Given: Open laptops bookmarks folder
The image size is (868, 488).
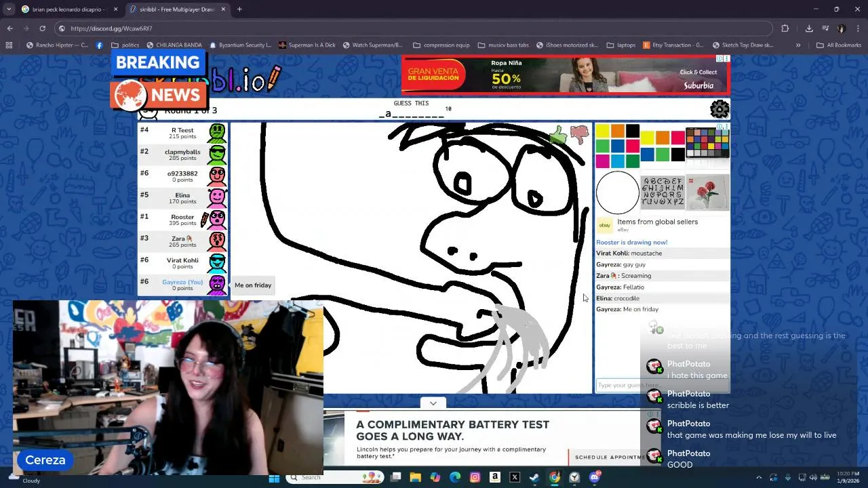Looking at the screenshot, I should (621, 45).
